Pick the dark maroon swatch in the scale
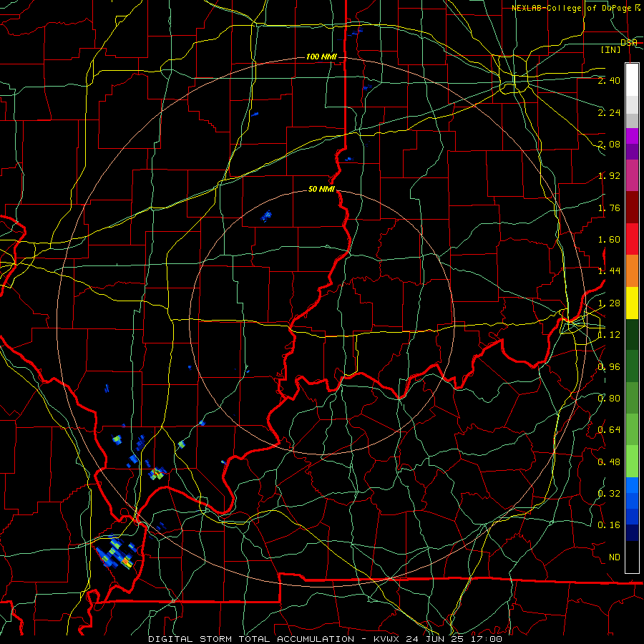 [x=632, y=208]
